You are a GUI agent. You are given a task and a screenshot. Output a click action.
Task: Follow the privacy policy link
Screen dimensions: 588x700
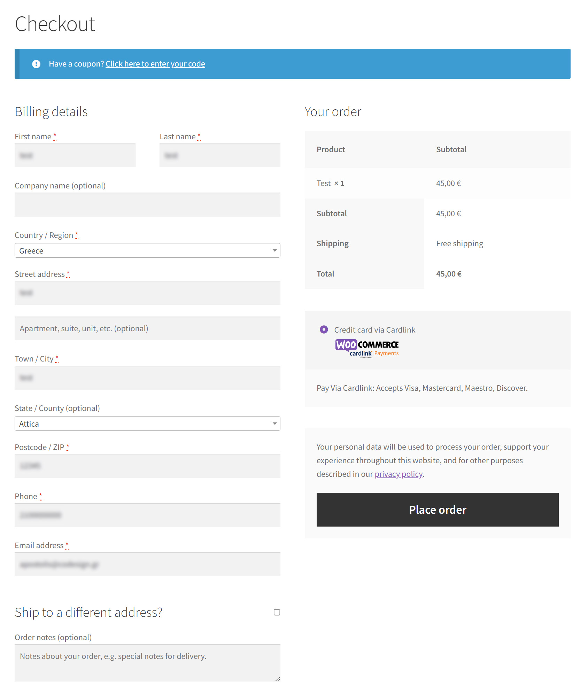(x=399, y=474)
